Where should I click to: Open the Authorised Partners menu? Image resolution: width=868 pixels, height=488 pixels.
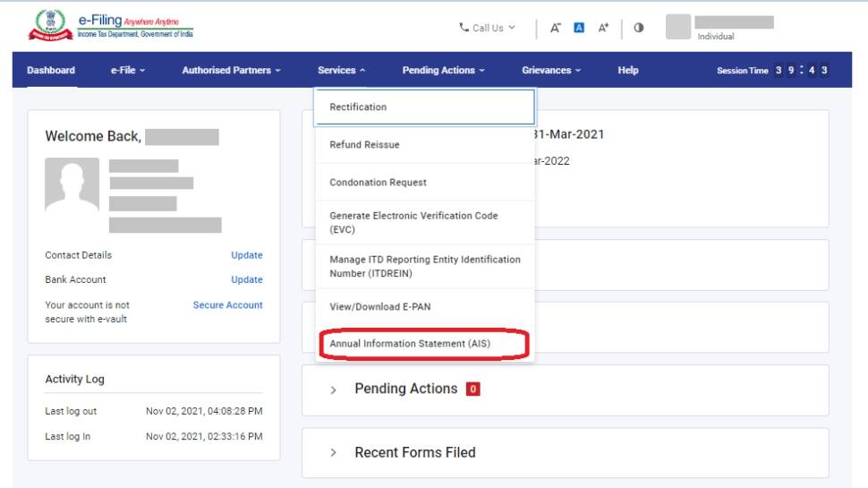tap(232, 71)
